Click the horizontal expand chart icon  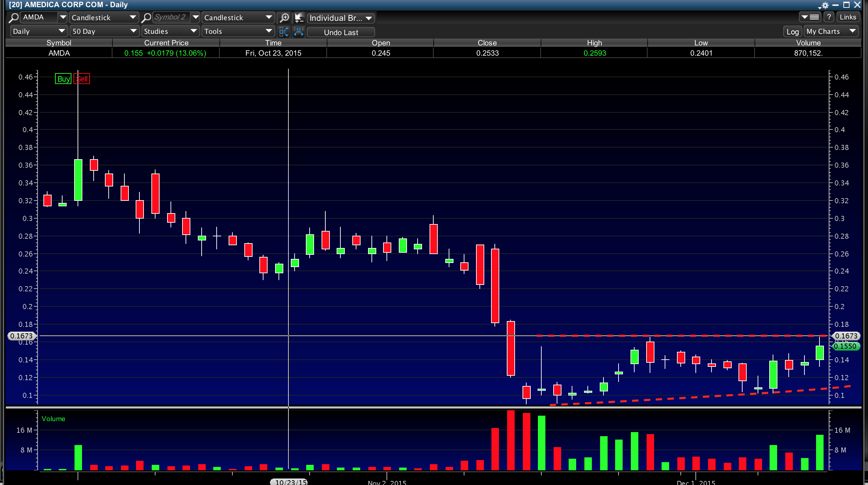[x=299, y=32]
